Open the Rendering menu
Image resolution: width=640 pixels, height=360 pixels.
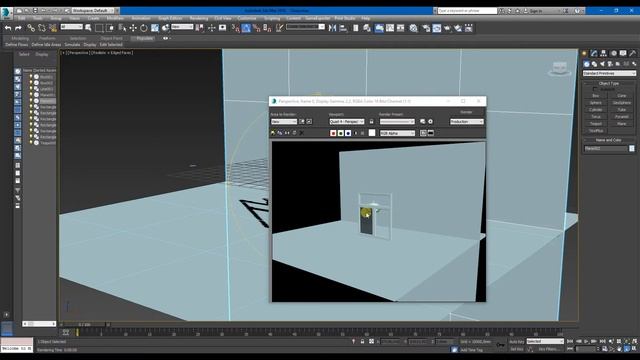click(x=199, y=18)
